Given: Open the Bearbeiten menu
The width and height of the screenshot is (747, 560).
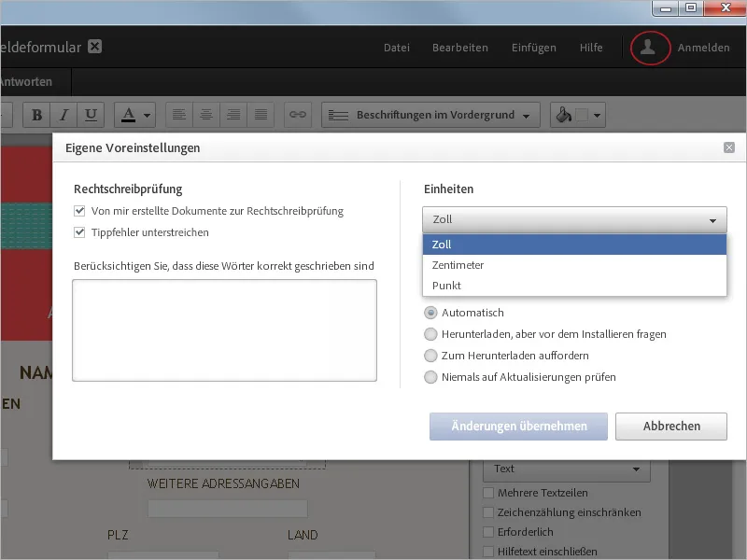Looking at the screenshot, I should (460, 48).
